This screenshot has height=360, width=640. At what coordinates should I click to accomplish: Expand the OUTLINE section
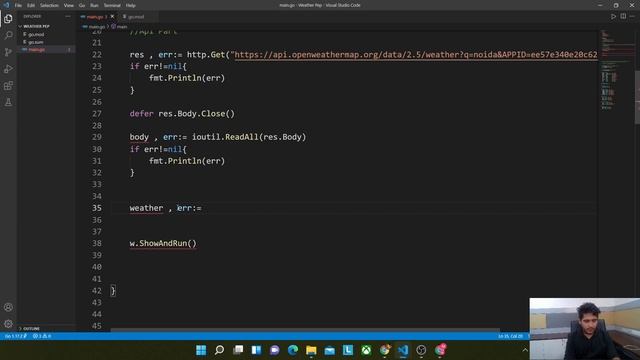pyautogui.click(x=31, y=328)
